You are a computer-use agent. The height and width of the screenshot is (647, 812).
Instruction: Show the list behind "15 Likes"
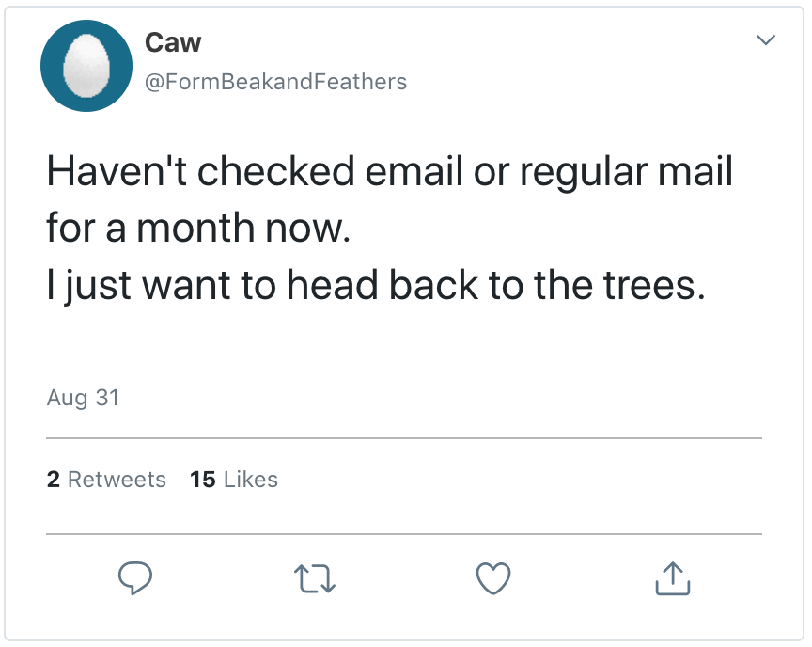(234, 480)
